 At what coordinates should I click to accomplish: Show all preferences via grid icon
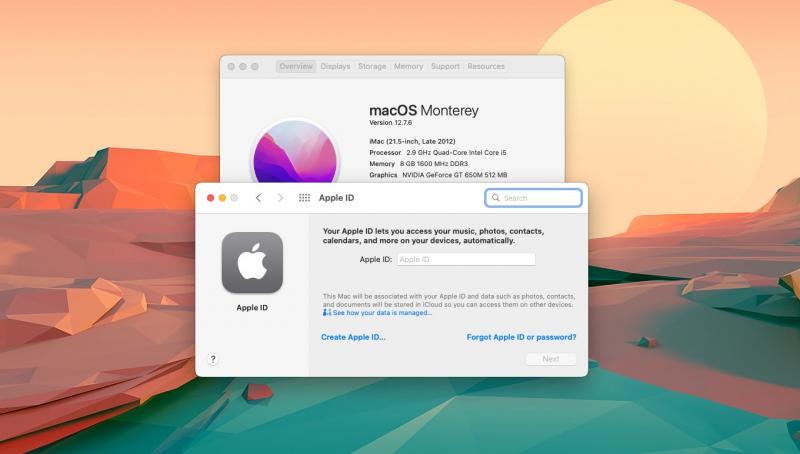(304, 198)
